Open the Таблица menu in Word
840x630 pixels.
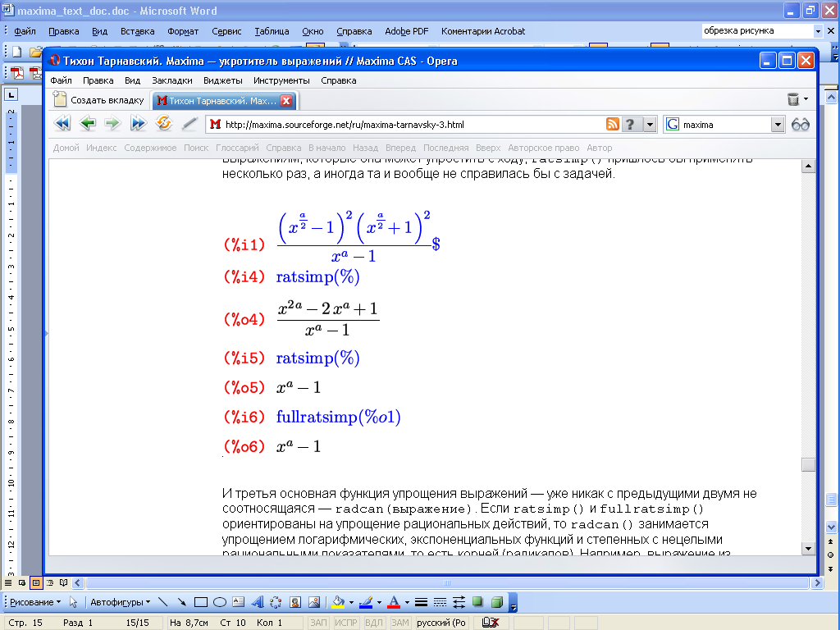pos(272,31)
